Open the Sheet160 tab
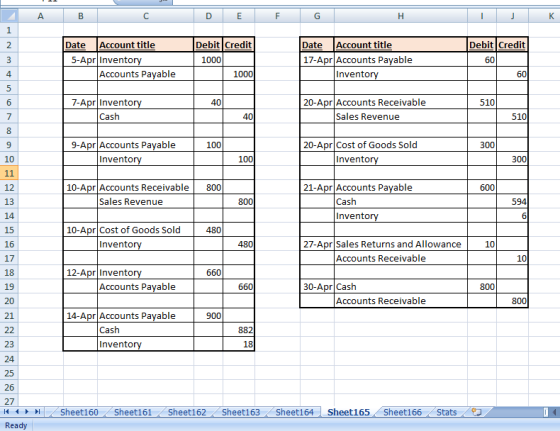Viewport: 560px width, 431px height. click(x=79, y=412)
